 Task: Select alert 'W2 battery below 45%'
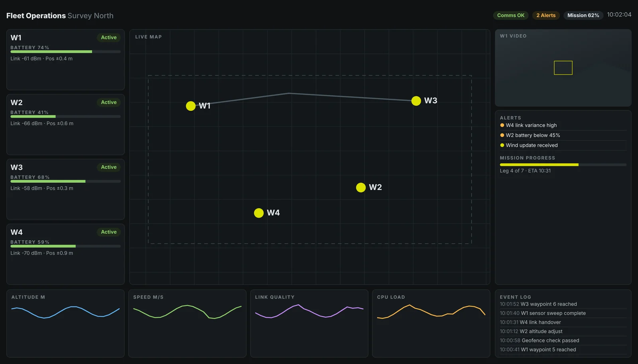click(563, 135)
